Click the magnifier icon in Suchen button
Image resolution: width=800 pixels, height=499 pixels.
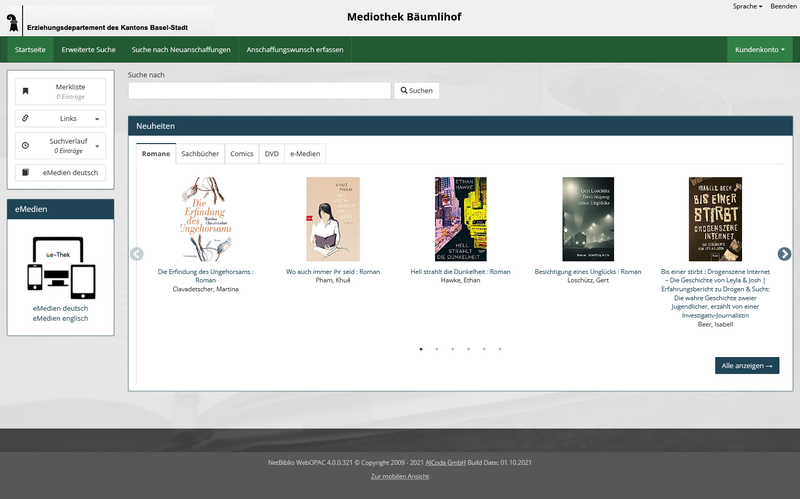tap(404, 90)
